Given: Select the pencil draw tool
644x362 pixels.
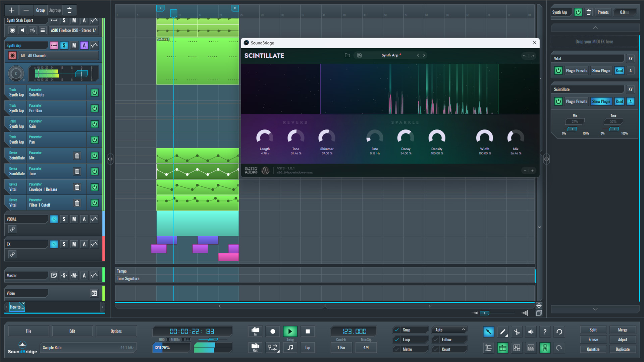Looking at the screenshot, I should click(502, 332).
